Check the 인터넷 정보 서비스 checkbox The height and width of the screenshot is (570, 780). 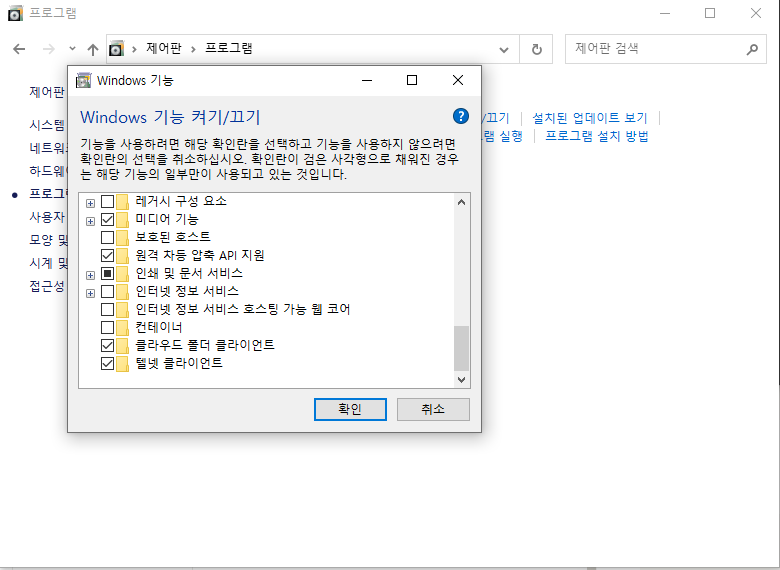107,291
